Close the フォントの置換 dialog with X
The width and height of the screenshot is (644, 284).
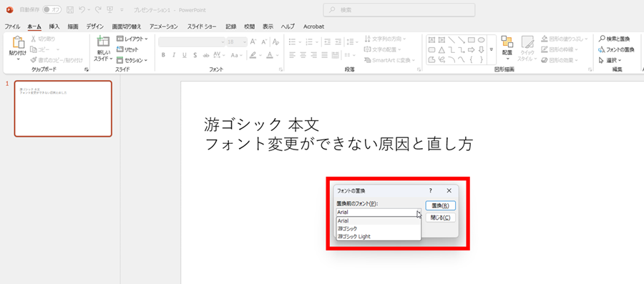point(449,191)
